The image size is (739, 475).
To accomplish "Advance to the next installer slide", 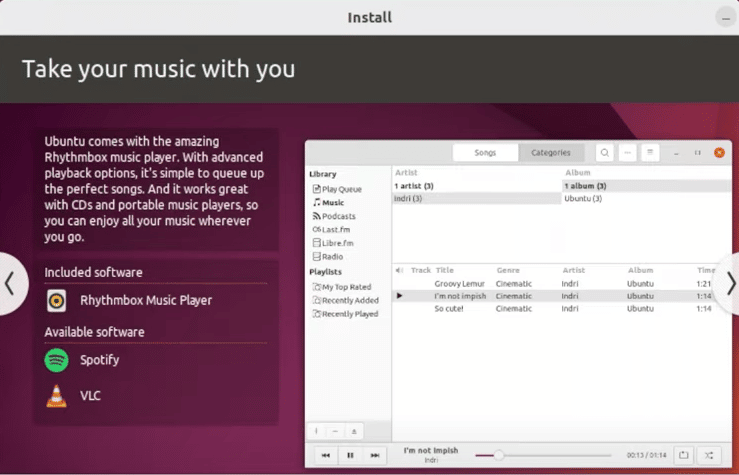I will click(x=729, y=284).
